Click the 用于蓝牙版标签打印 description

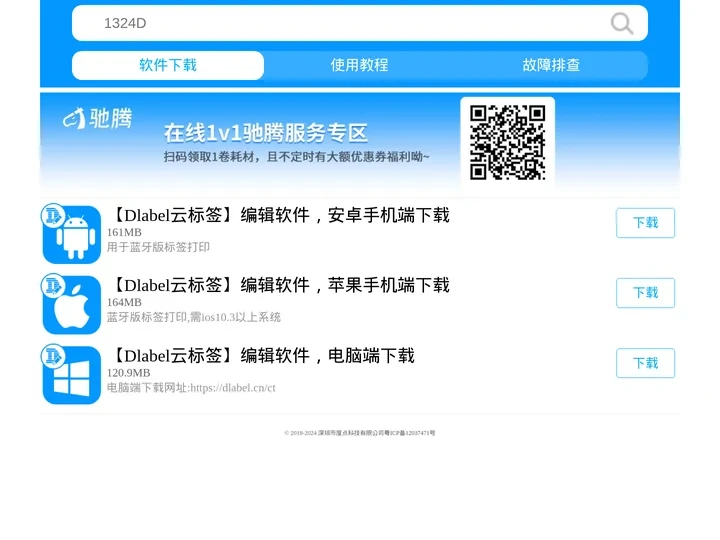(x=158, y=247)
